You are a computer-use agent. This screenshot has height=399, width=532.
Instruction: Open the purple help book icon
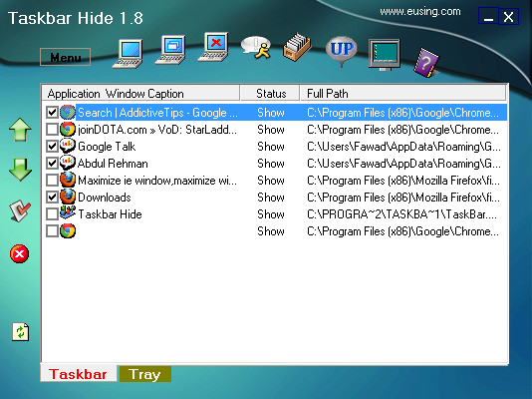[426, 63]
